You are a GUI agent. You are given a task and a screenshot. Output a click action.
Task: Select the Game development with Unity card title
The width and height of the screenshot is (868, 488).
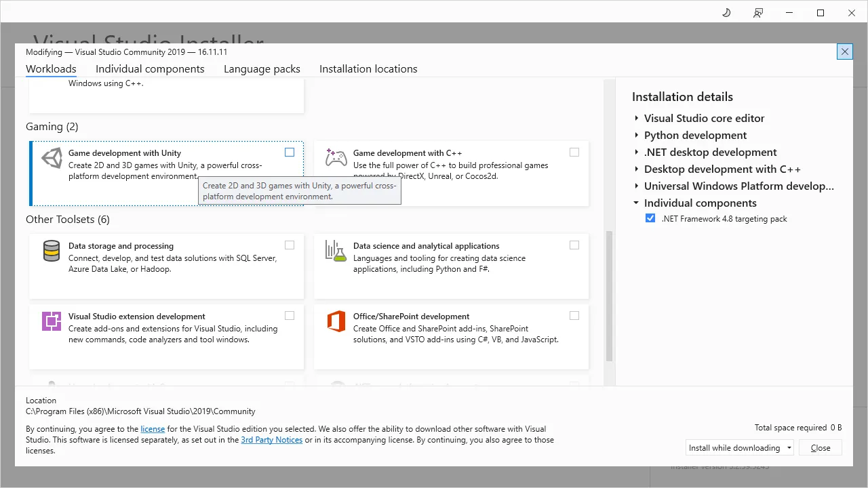pyautogui.click(x=125, y=153)
